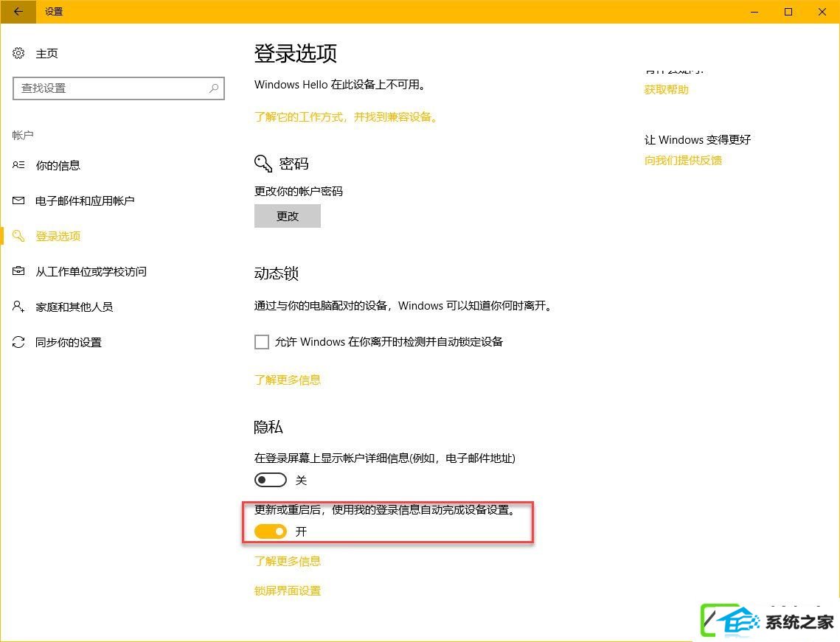Click the 动态锁 section heading

(x=277, y=273)
